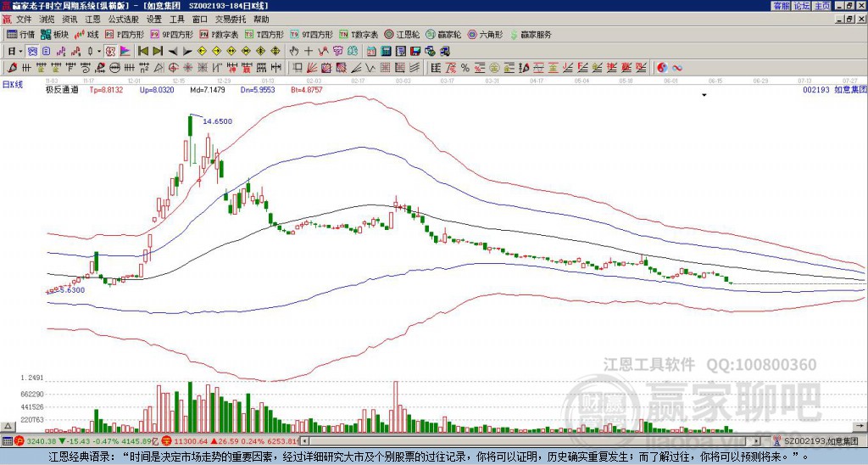
Task: Select the red pencil drawing tool
Action: [12, 68]
